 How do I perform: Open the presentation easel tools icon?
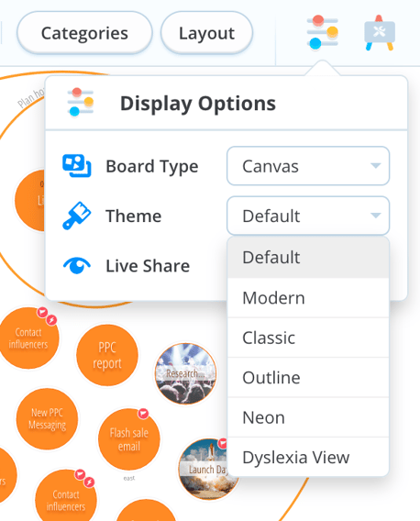[380, 33]
